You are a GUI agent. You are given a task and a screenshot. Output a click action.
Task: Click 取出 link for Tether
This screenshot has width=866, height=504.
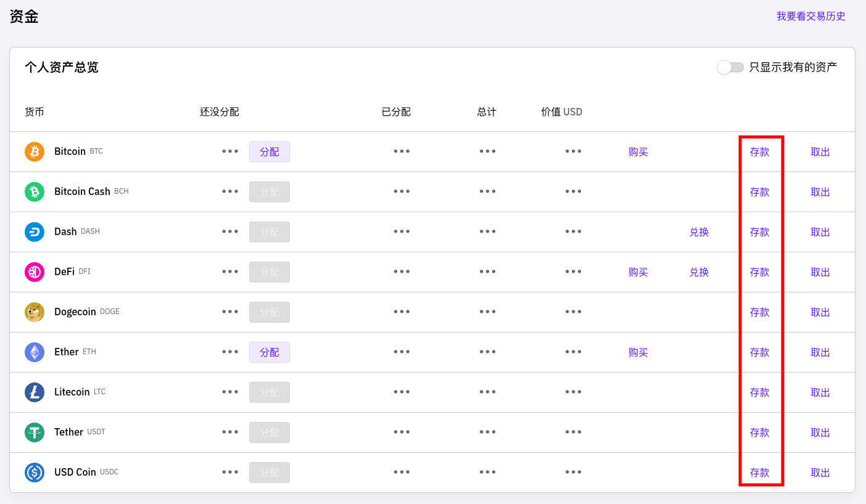coord(820,432)
